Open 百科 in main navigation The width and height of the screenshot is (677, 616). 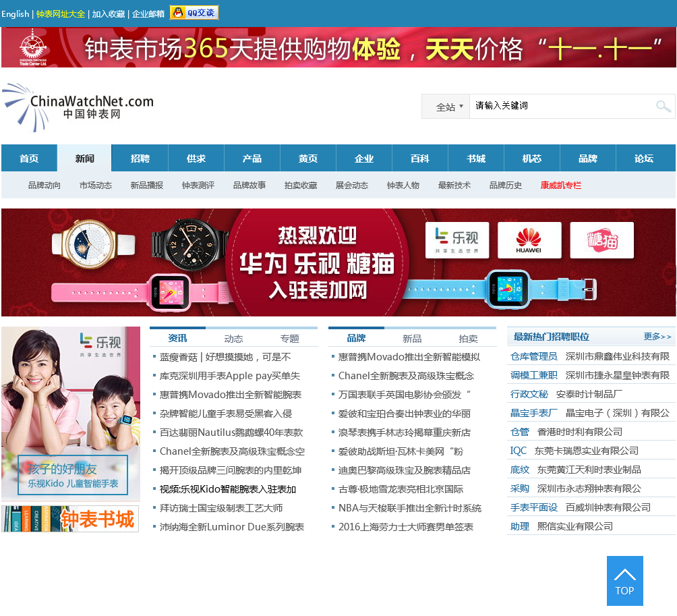pyautogui.click(x=420, y=158)
